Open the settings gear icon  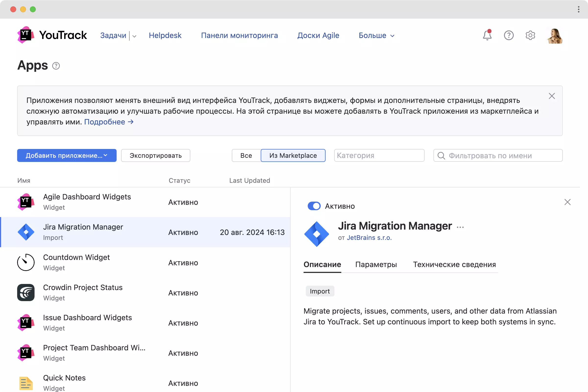[x=530, y=35]
